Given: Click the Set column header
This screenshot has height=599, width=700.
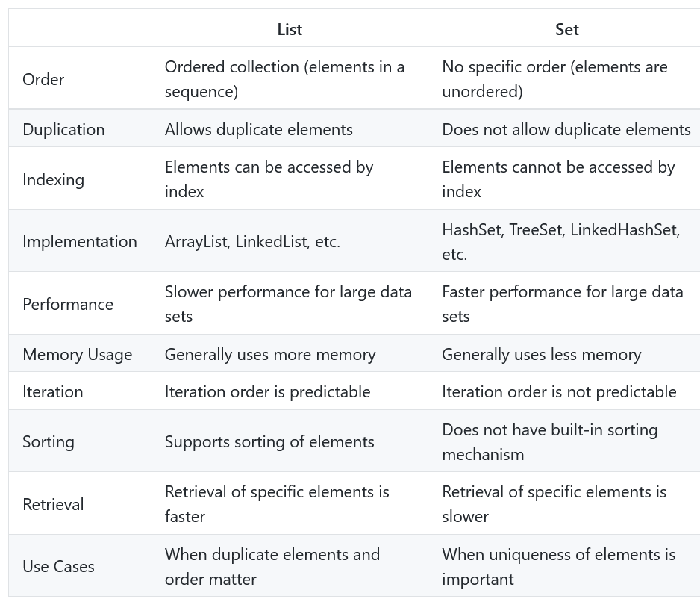Looking at the screenshot, I should 567,29.
